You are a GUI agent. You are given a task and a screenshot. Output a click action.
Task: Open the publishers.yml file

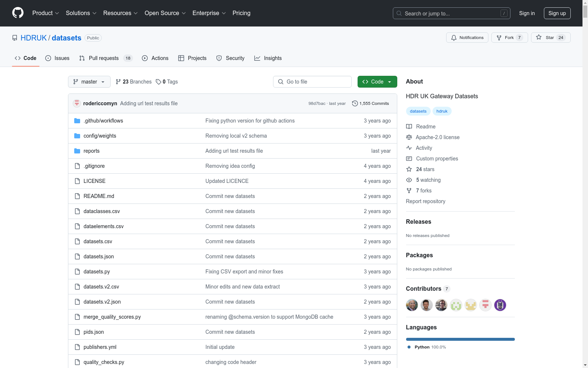point(100,347)
